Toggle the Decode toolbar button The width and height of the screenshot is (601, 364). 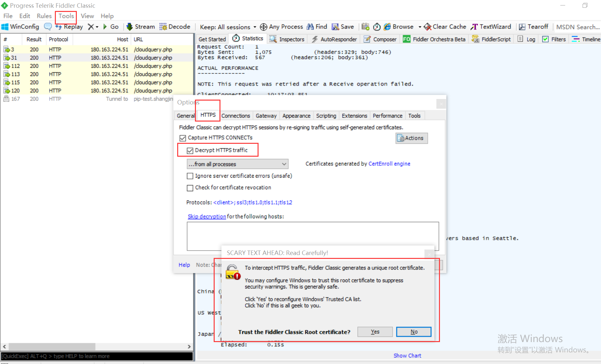(175, 27)
